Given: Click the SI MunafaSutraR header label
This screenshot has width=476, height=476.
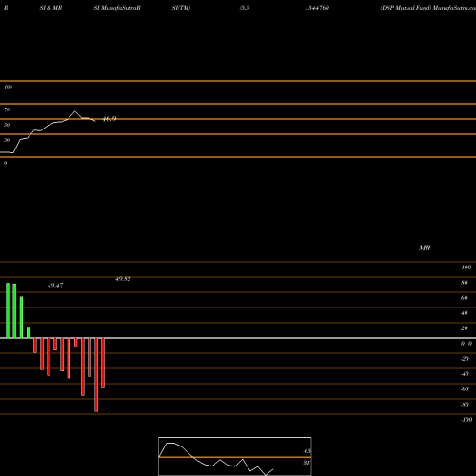Looking at the screenshot, I should (x=117, y=8).
